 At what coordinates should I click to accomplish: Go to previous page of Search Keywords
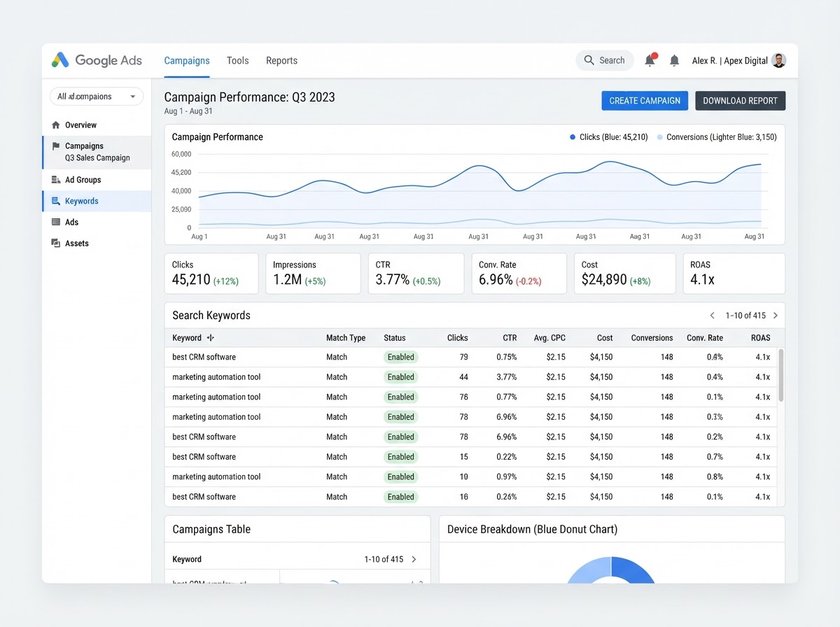pyautogui.click(x=713, y=316)
